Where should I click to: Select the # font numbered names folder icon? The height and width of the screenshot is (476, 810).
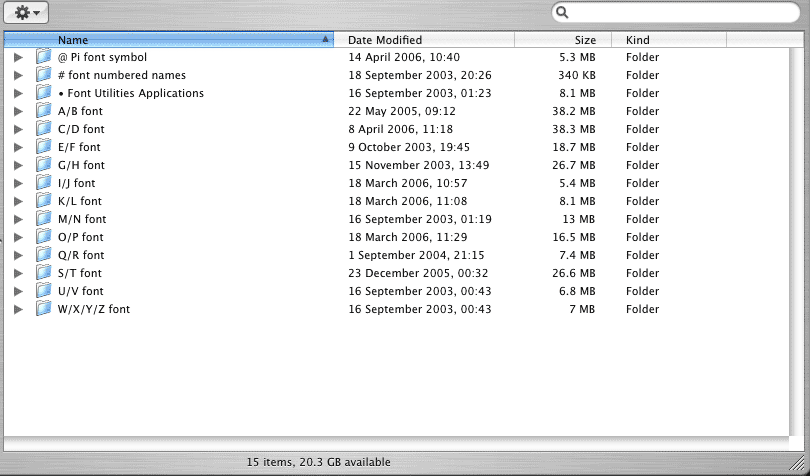(x=44, y=75)
